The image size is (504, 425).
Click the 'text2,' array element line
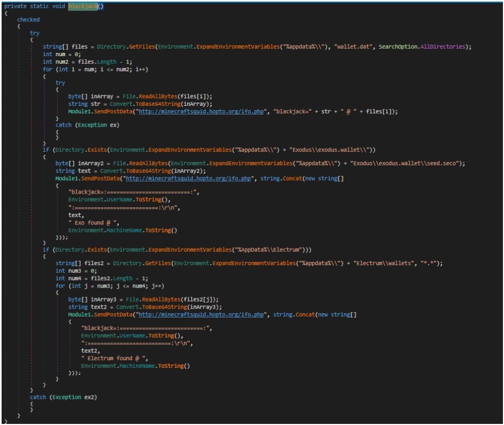point(90,351)
